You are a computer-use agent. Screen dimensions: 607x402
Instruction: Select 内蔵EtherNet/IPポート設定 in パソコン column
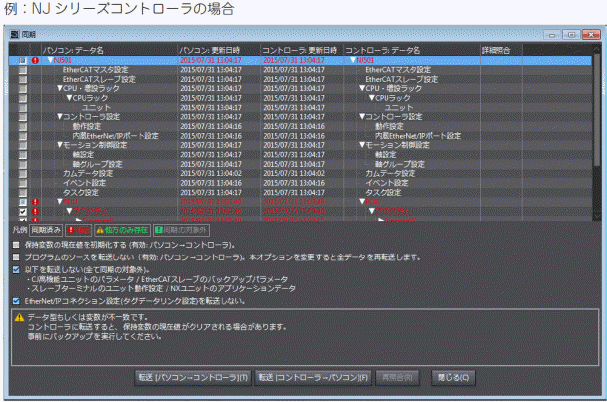point(115,136)
